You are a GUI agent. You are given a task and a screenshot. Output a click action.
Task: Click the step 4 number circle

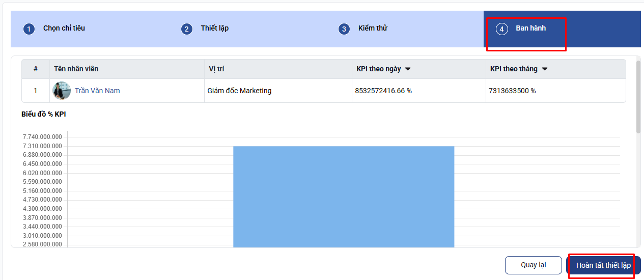[501, 29]
